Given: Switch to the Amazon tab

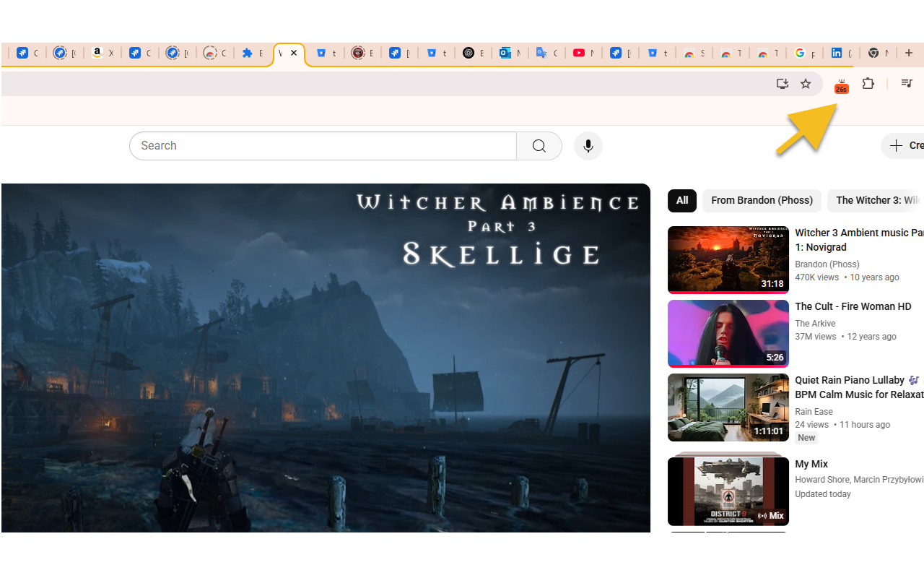Looking at the screenshot, I should (103, 53).
